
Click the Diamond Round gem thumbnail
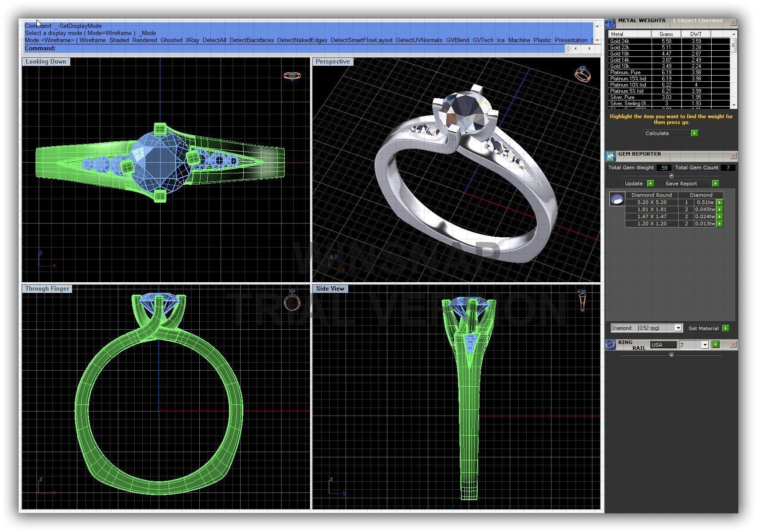(617, 199)
